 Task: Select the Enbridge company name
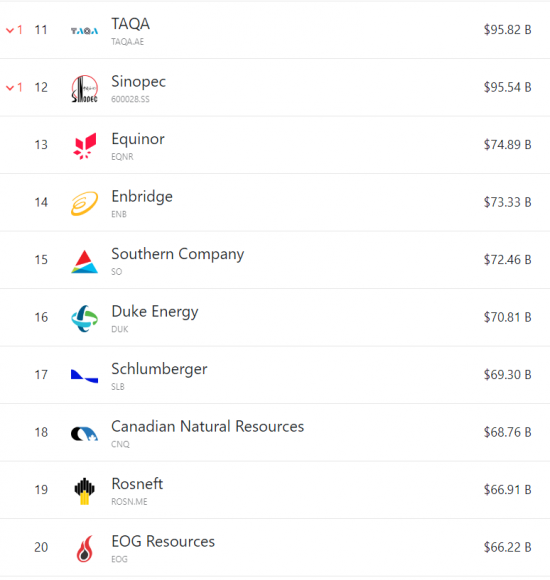(x=142, y=197)
